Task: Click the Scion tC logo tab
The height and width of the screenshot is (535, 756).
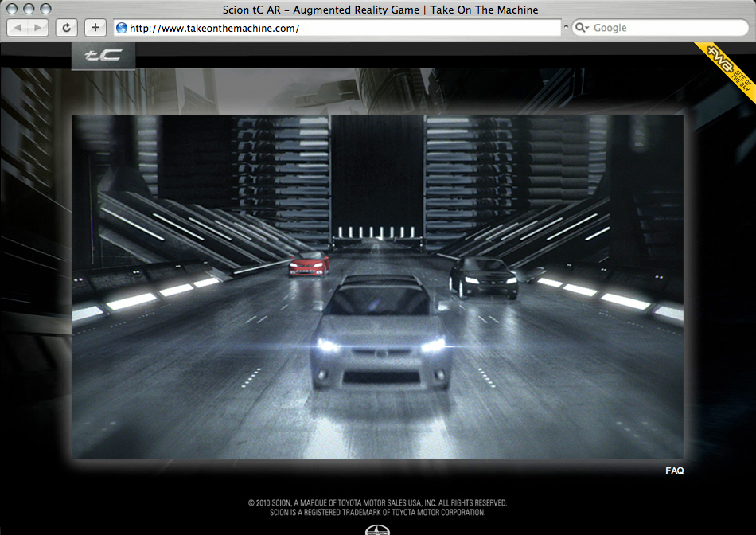Action: tap(103, 56)
